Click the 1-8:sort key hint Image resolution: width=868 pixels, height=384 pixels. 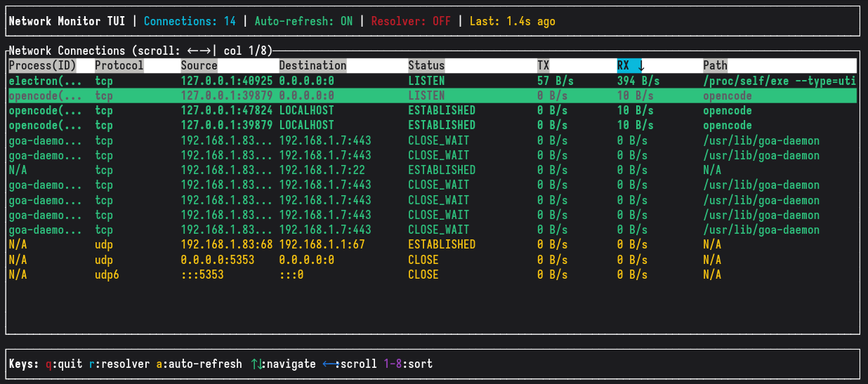pyautogui.click(x=408, y=364)
